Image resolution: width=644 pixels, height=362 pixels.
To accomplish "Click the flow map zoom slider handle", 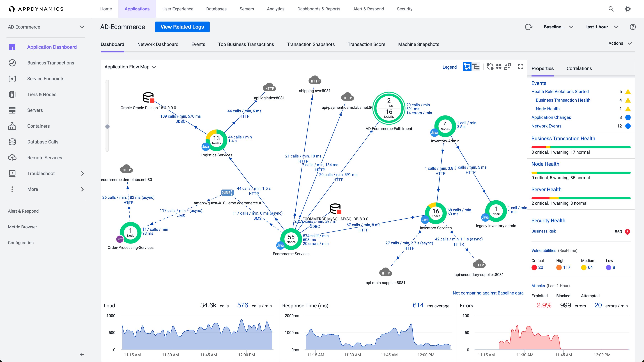I will point(107,127).
